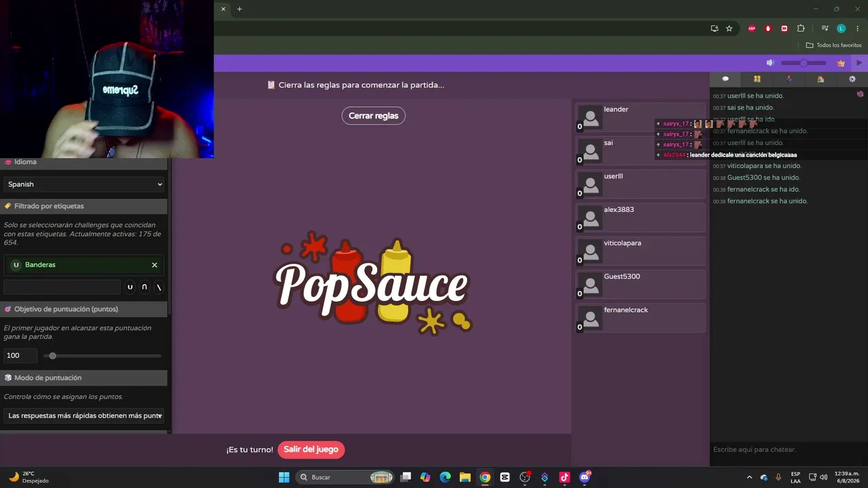Select the union operator button
This screenshot has width=868, height=488.
tap(130, 287)
